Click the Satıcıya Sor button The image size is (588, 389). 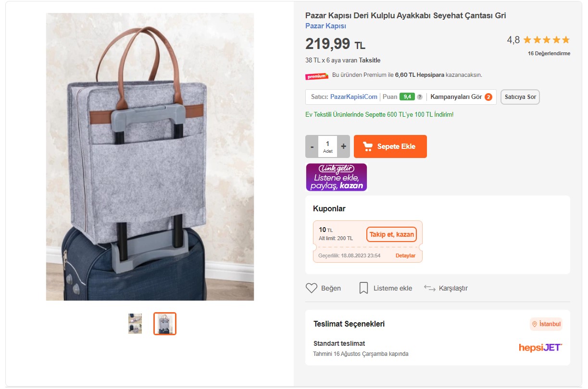(x=520, y=97)
